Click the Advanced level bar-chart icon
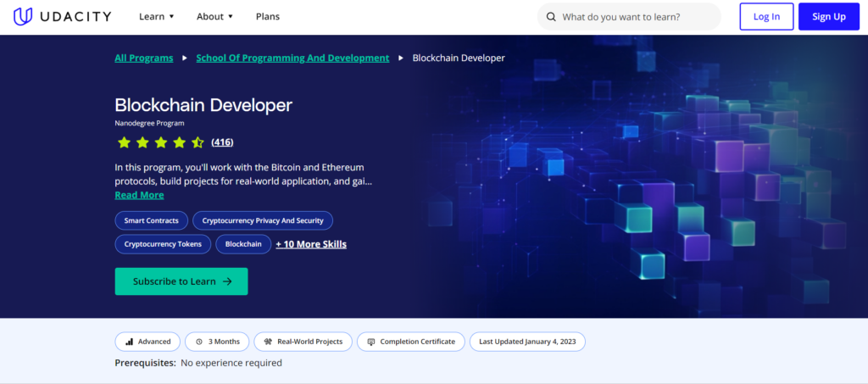 129,342
